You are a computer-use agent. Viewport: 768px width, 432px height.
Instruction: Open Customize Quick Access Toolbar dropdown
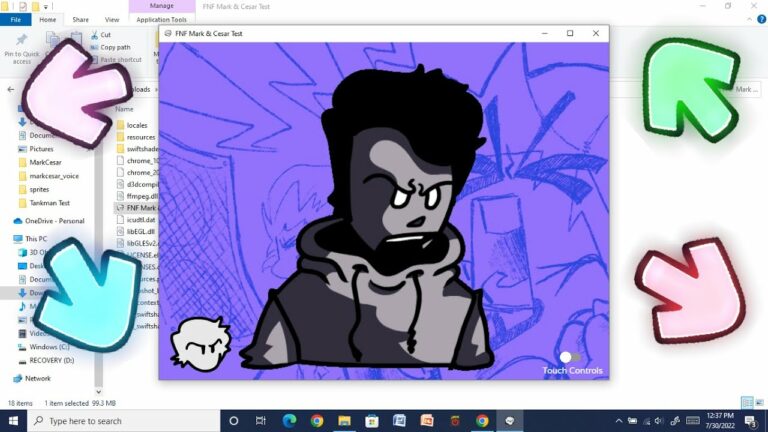[x=46, y=7]
